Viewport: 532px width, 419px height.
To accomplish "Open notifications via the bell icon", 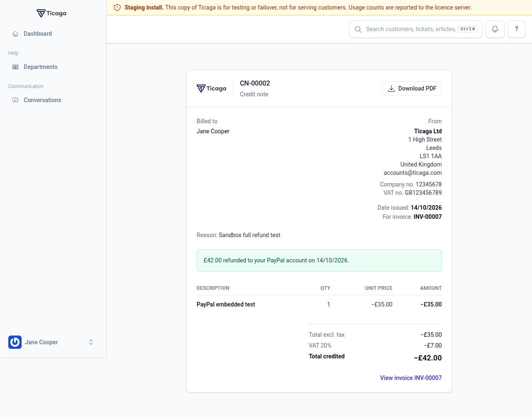I will coord(495,29).
